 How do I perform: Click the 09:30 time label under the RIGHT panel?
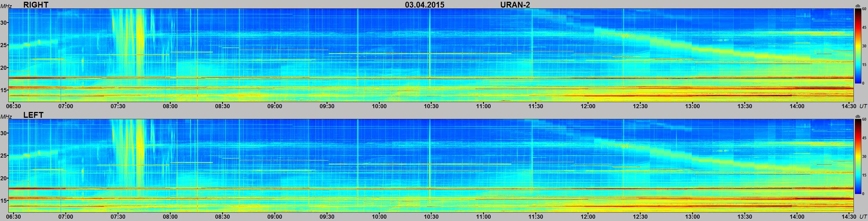coord(327,106)
